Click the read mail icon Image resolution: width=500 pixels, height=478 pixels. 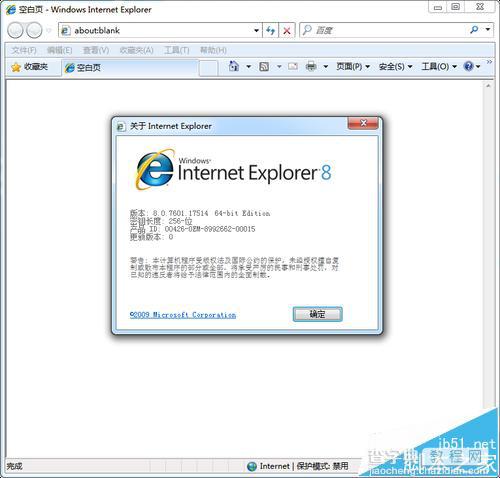[x=293, y=67]
